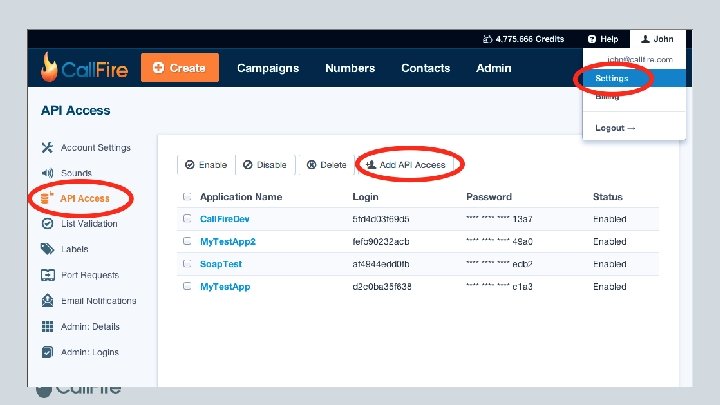Click login value fefc90232acb
The image size is (720, 405).
[381, 242]
